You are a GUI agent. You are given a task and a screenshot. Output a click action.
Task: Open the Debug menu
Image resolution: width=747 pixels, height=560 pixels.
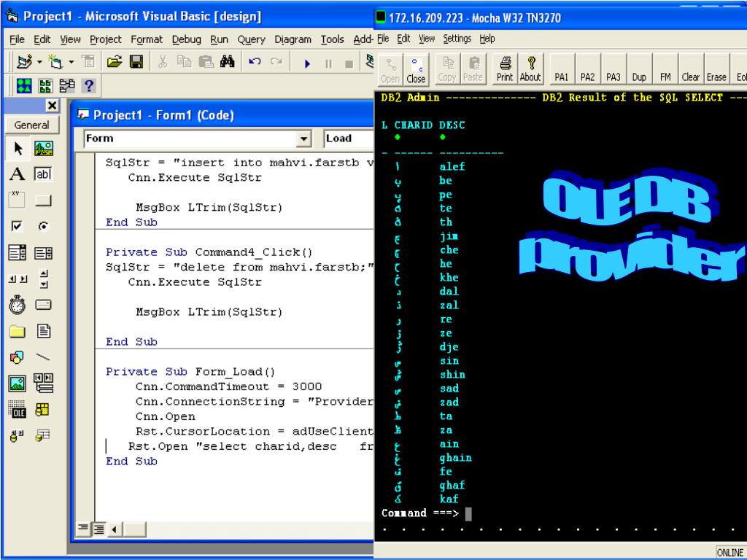click(x=186, y=39)
